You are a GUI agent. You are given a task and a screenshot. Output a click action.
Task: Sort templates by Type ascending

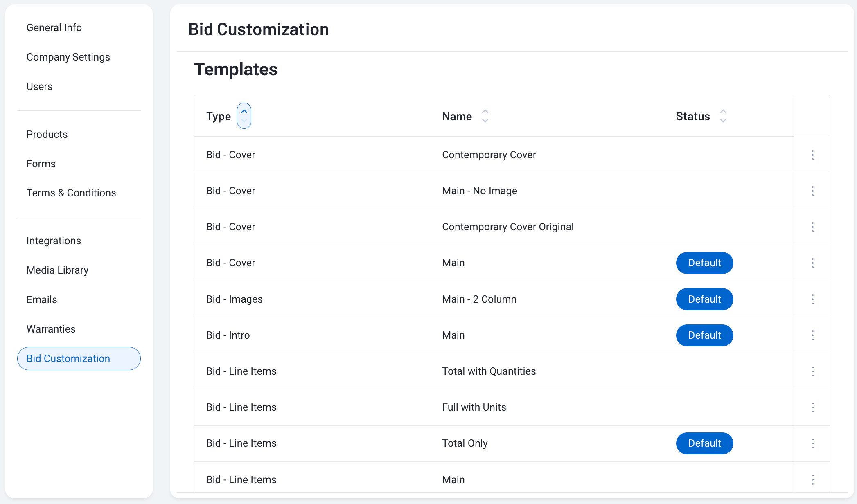244,111
